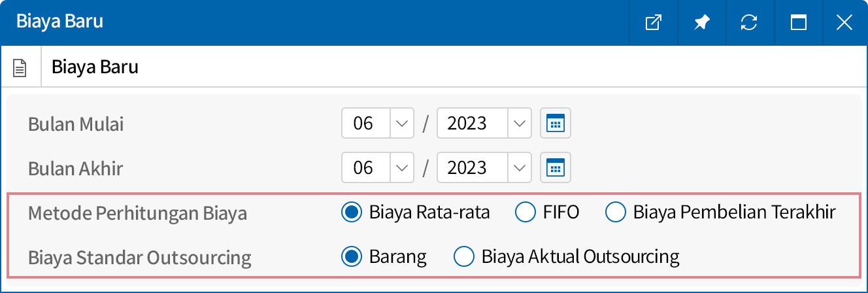
Task: Select Barang for Biaya Standar Outsourcing
Action: tap(352, 256)
